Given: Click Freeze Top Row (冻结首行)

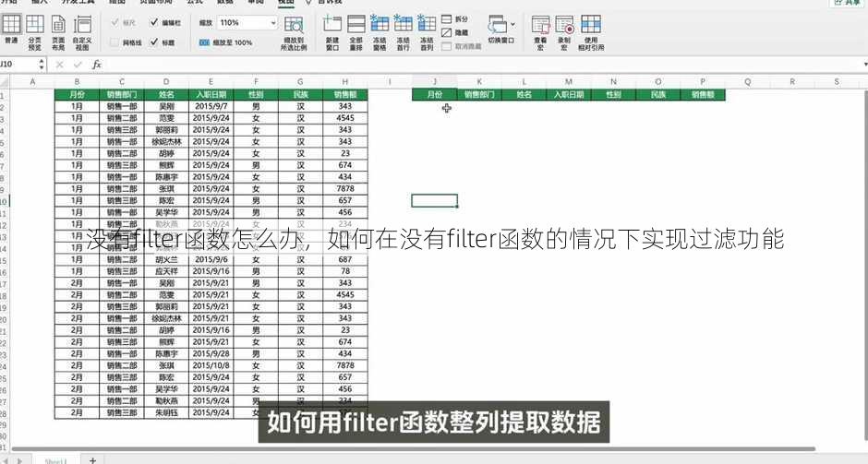Looking at the screenshot, I should coord(403,32).
